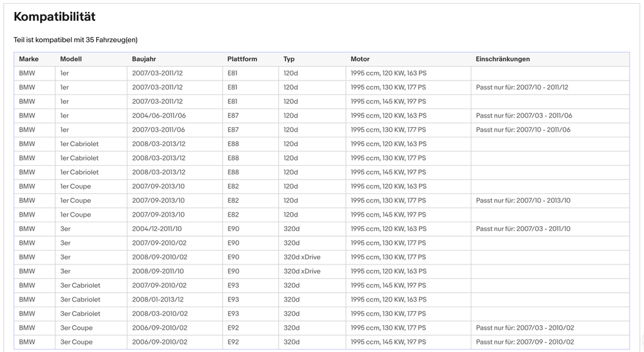
Task: Click the Kompatibilität heading
Action: [x=55, y=16]
